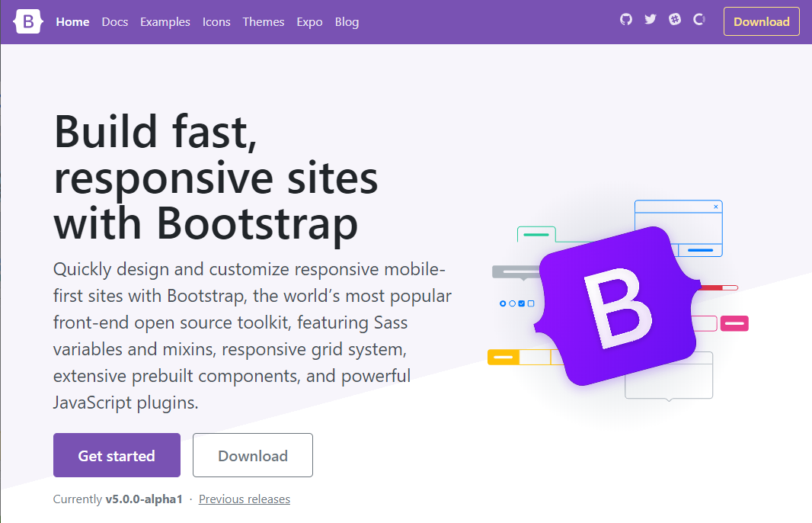Open the Examples nav item

tap(165, 22)
